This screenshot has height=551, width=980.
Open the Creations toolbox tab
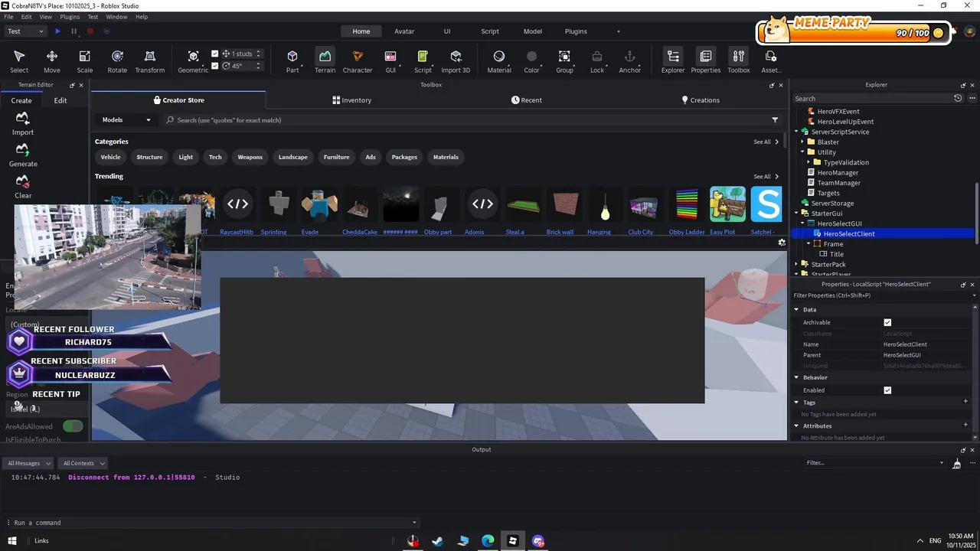click(x=701, y=100)
